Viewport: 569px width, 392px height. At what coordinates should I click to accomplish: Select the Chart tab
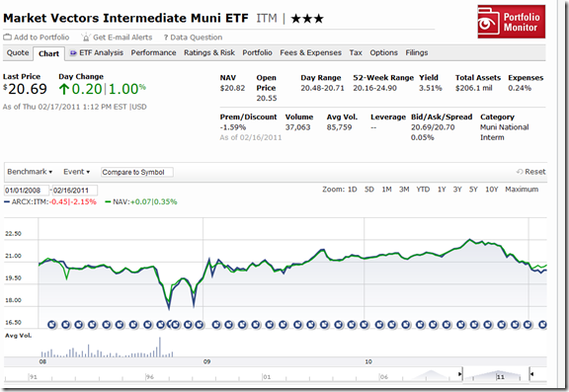click(48, 53)
